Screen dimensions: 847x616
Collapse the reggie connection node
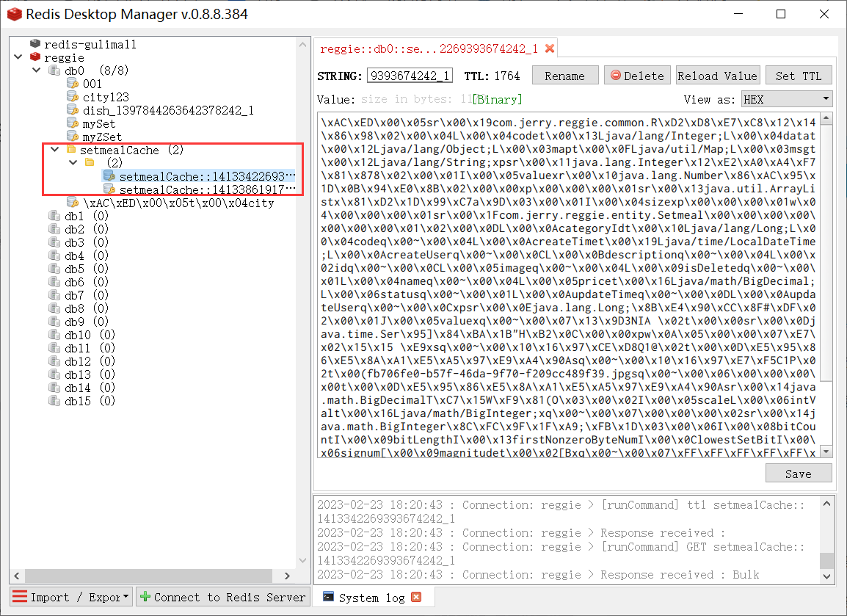pyautogui.click(x=18, y=57)
